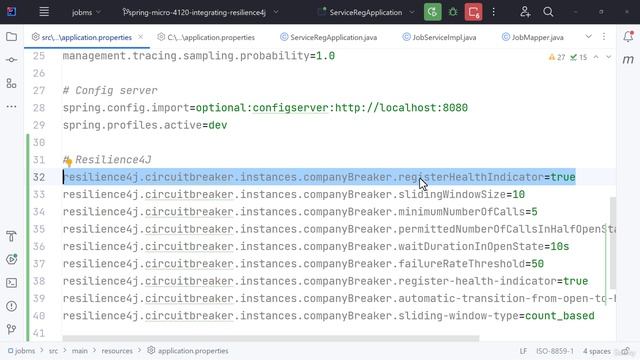Click the vertical editor scrollbar thumb
The width and height of the screenshot is (640, 360).
pos(613,243)
